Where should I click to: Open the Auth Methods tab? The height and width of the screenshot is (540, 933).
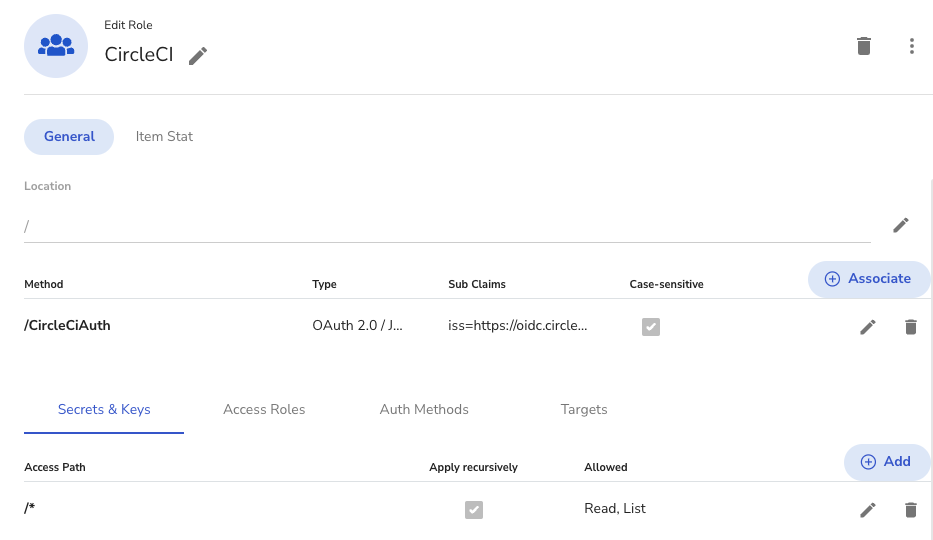424,410
